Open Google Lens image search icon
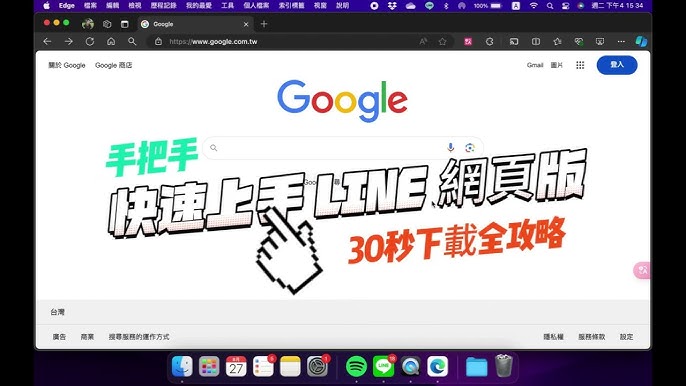686x386 pixels. tap(470, 148)
